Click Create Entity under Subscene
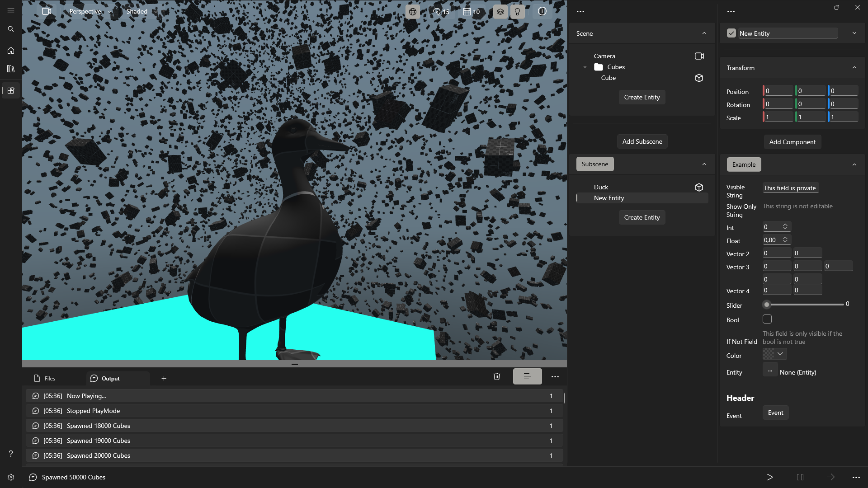 [x=642, y=218]
